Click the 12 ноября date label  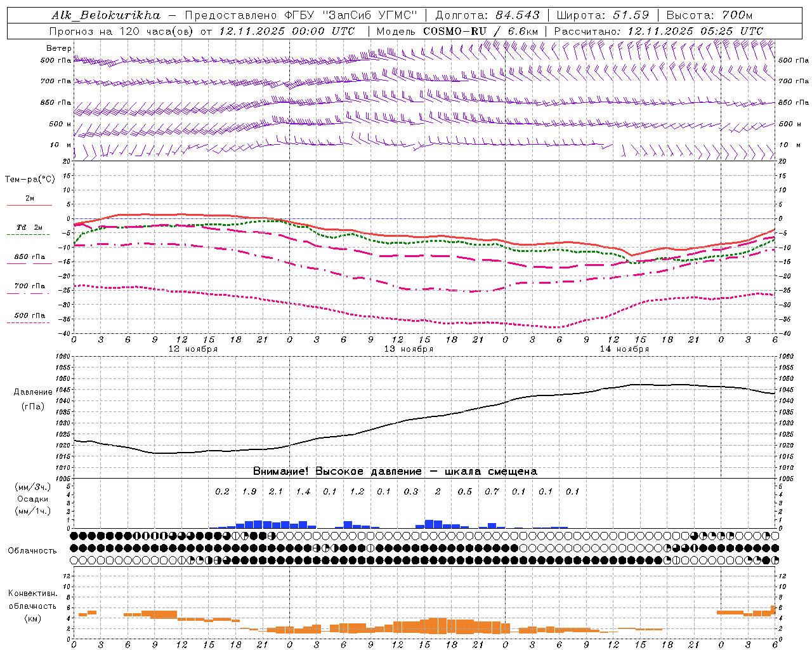click(193, 349)
